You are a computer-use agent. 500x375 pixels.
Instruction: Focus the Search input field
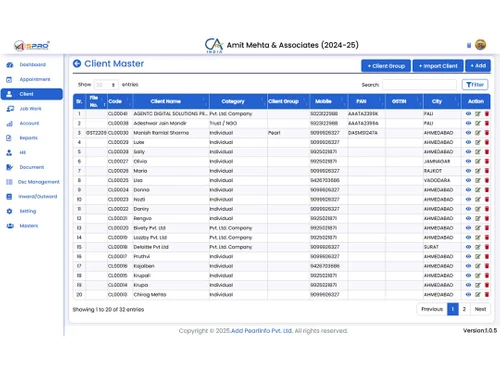pos(419,85)
